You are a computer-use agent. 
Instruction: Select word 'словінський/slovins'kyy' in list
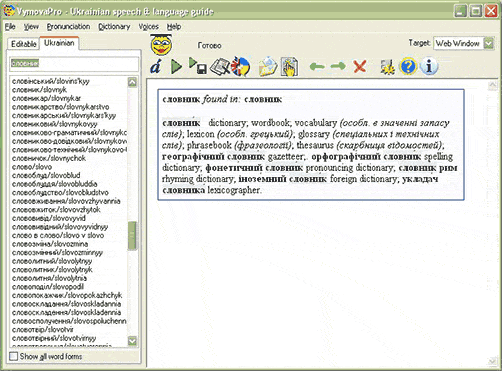click(x=51, y=81)
